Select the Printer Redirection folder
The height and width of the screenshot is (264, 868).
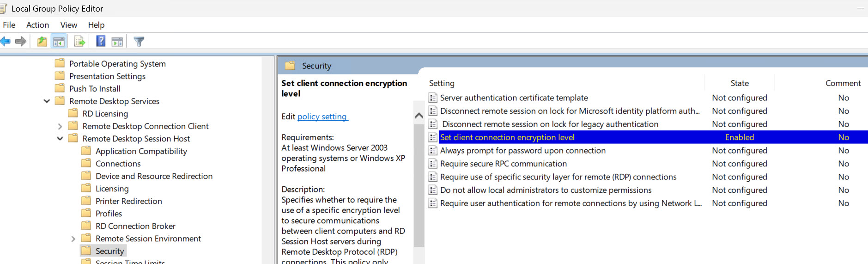[x=128, y=201]
